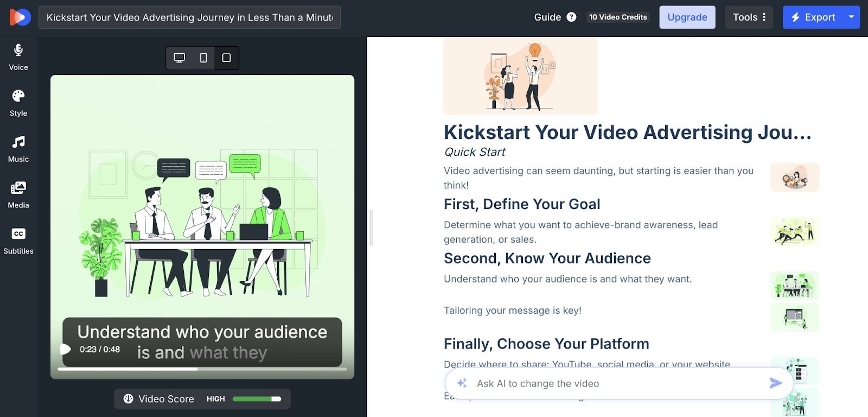Viewport: 868px width, 417px height.
Task: Click the AI sparkle icon
Action: [462, 383]
